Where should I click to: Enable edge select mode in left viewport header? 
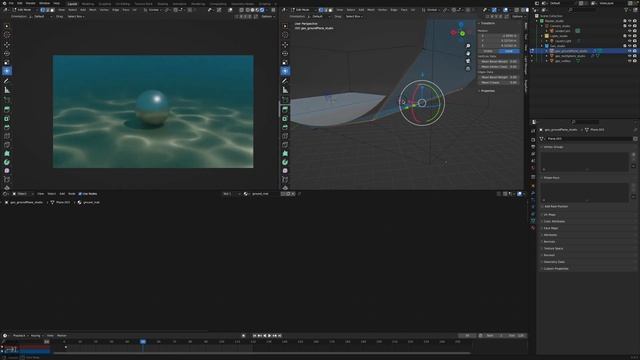(x=47, y=10)
